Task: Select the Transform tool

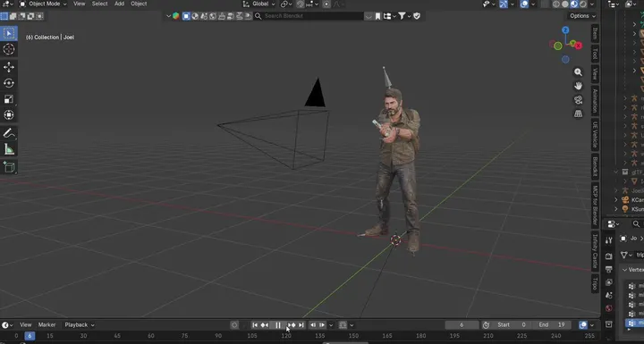Action: click(x=9, y=115)
